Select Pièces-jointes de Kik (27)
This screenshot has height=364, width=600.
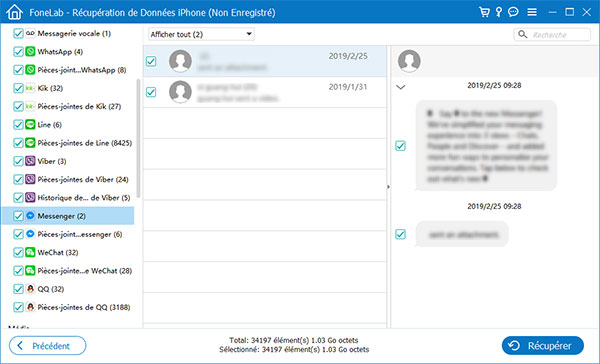[79, 106]
